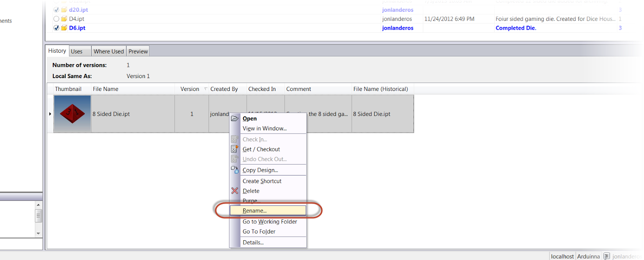This screenshot has height=260, width=644.
Task: Click the checked-out status mark for d20.ipt
Action: tap(56, 10)
